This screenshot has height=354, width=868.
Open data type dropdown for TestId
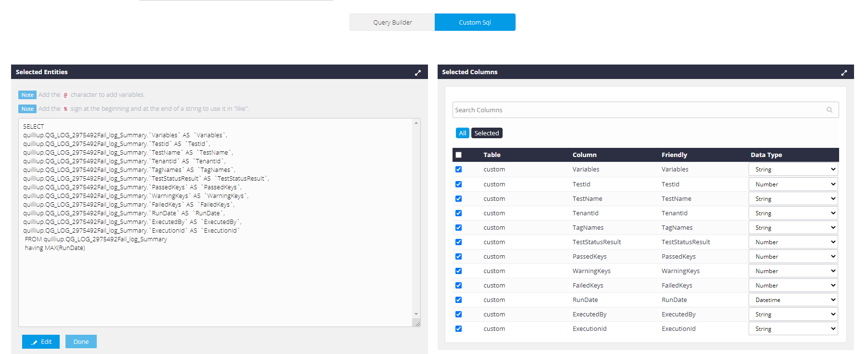793,184
